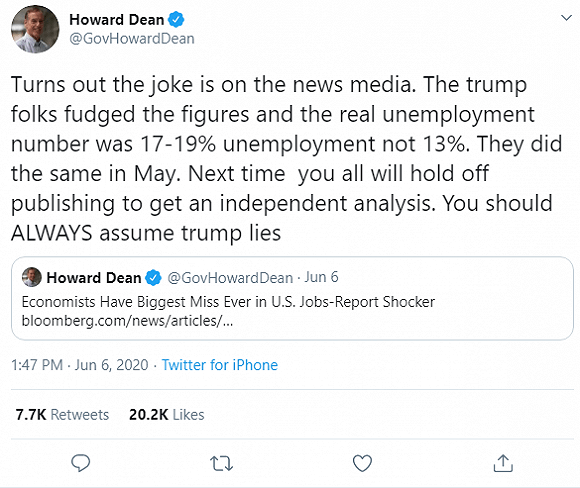Click the @GovHowardDean handle under the name
This screenshot has width=580, height=488.
click(x=132, y=38)
